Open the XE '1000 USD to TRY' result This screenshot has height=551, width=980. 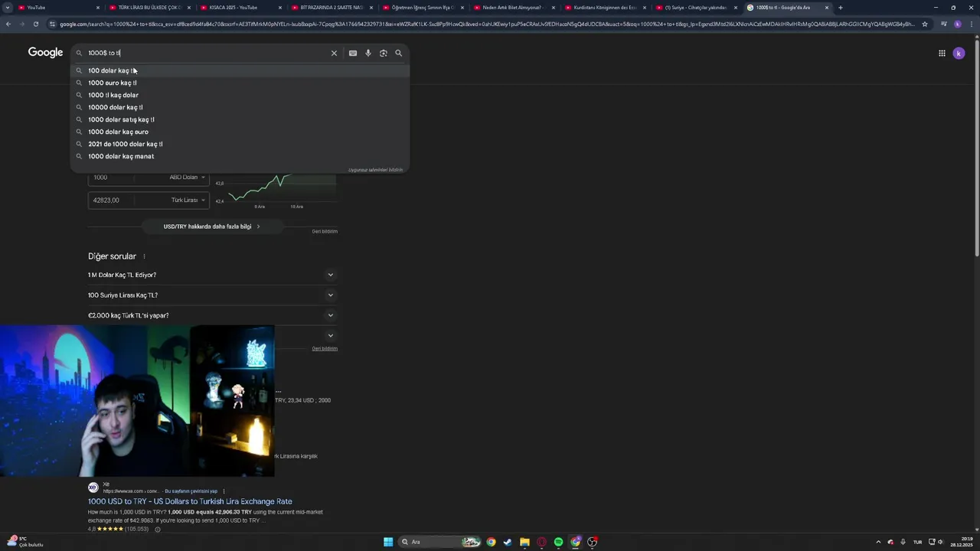tap(190, 501)
